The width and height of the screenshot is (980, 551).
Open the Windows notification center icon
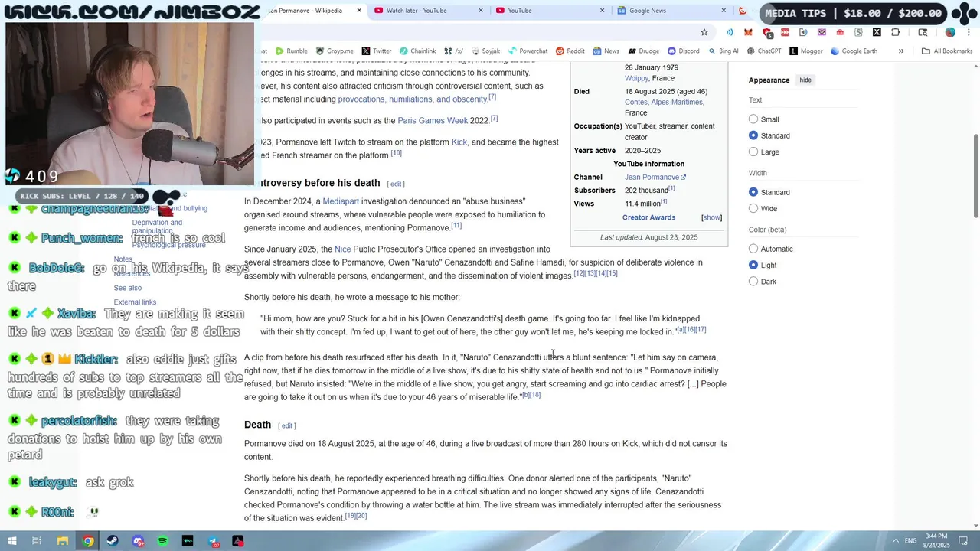point(964,541)
